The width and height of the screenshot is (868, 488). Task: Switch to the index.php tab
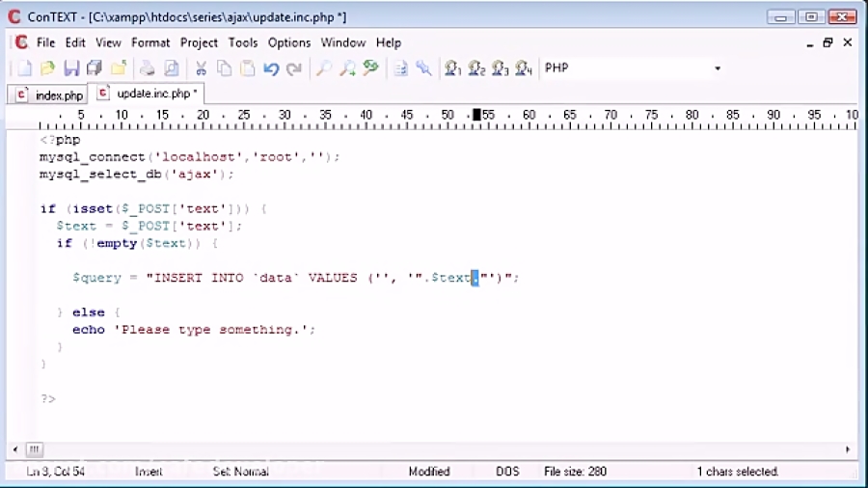tap(47, 95)
